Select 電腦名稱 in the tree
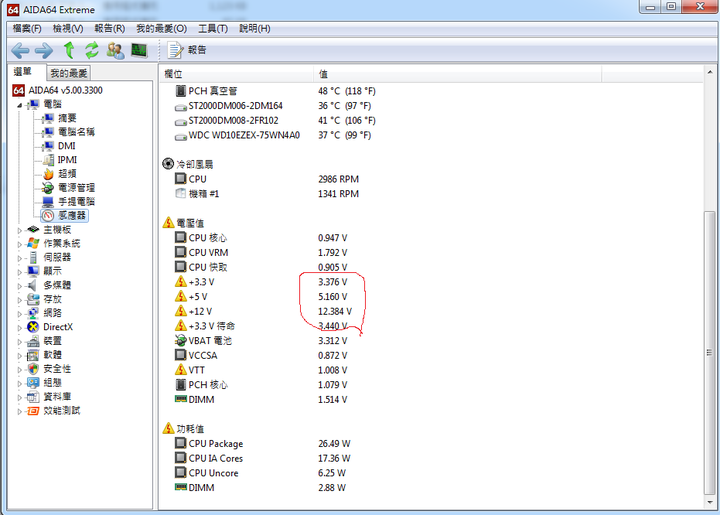 click(x=76, y=132)
